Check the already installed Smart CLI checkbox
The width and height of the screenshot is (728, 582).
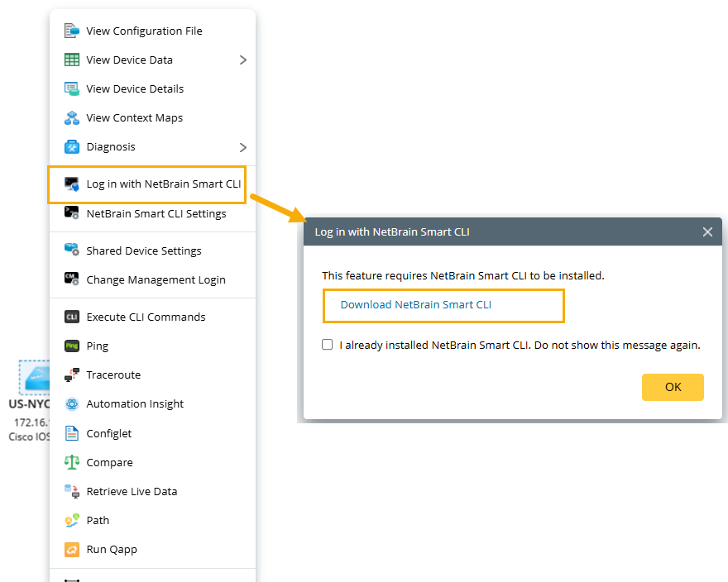pos(328,345)
